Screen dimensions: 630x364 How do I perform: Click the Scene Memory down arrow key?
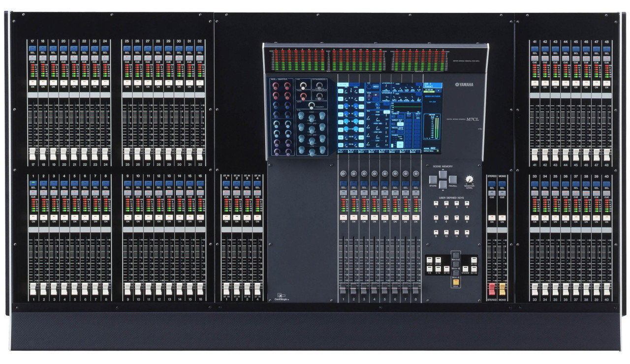click(443, 184)
